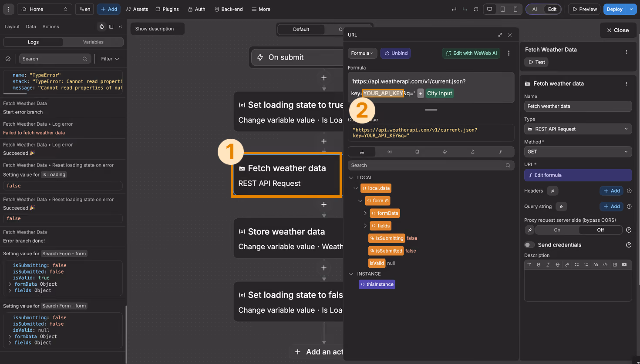Click the plus operator chip in formula
Viewport: 640px width, 364px height.
coord(421,93)
